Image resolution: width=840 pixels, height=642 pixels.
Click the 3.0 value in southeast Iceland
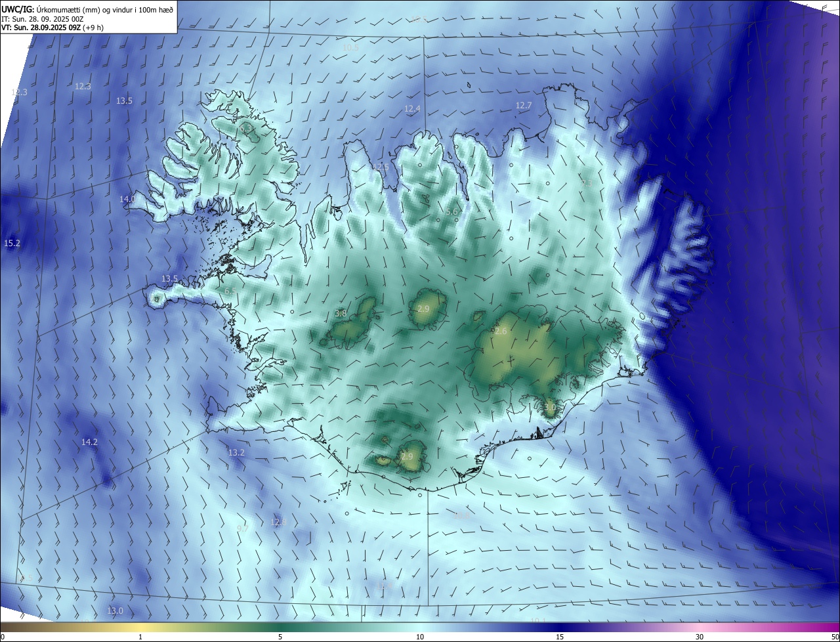[550, 407]
